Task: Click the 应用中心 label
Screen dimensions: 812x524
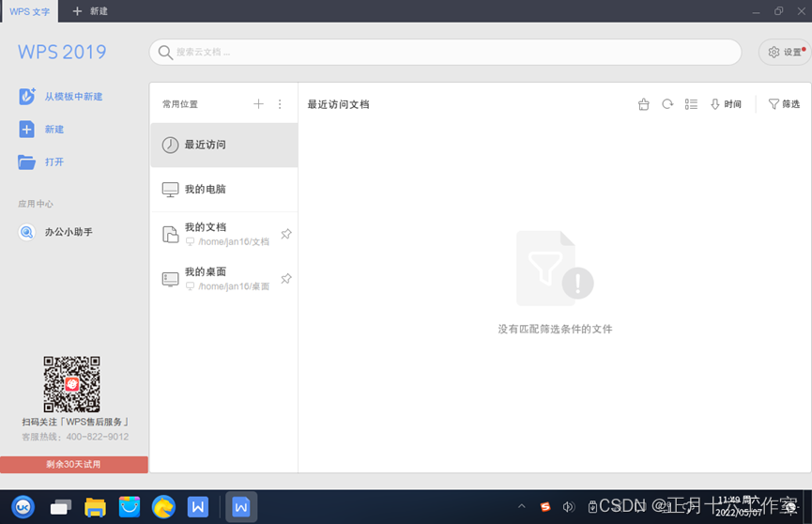Action: (36, 204)
